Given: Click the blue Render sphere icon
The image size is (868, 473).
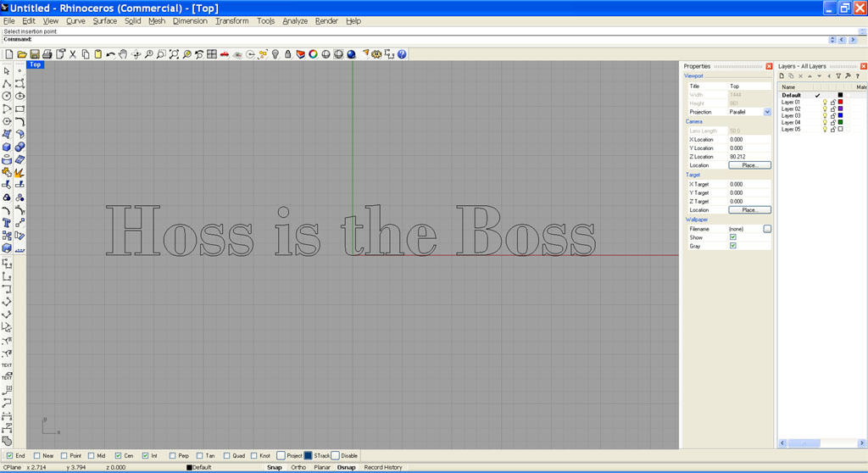Looking at the screenshot, I should pos(351,54).
